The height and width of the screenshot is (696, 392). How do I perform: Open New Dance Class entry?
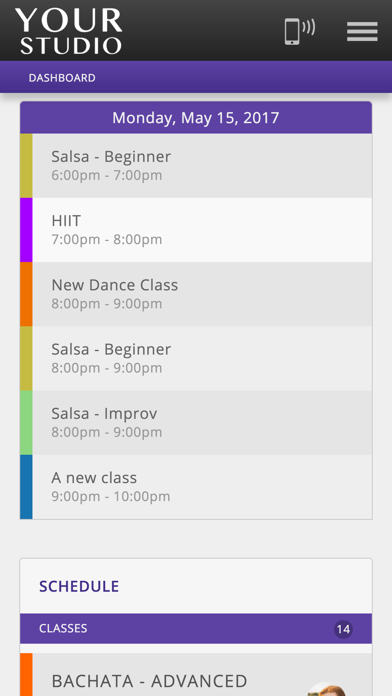[196, 294]
